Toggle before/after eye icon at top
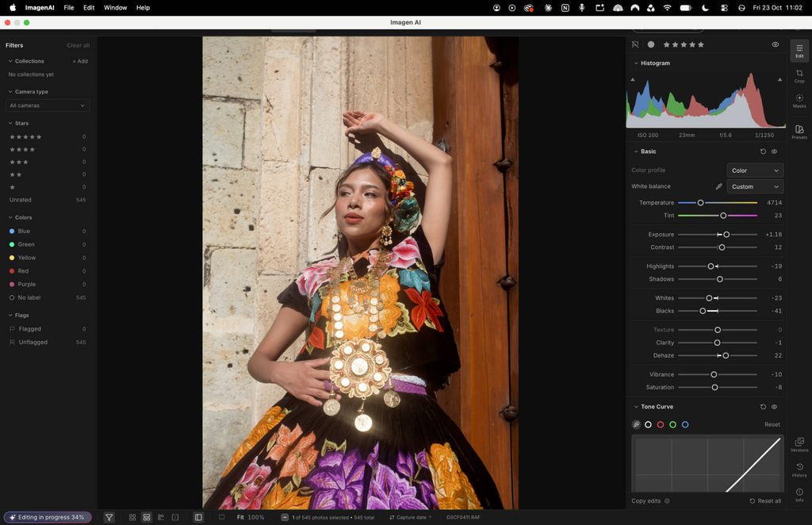The height and width of the screenshot is (525, 812). click(x=776, y=44)
